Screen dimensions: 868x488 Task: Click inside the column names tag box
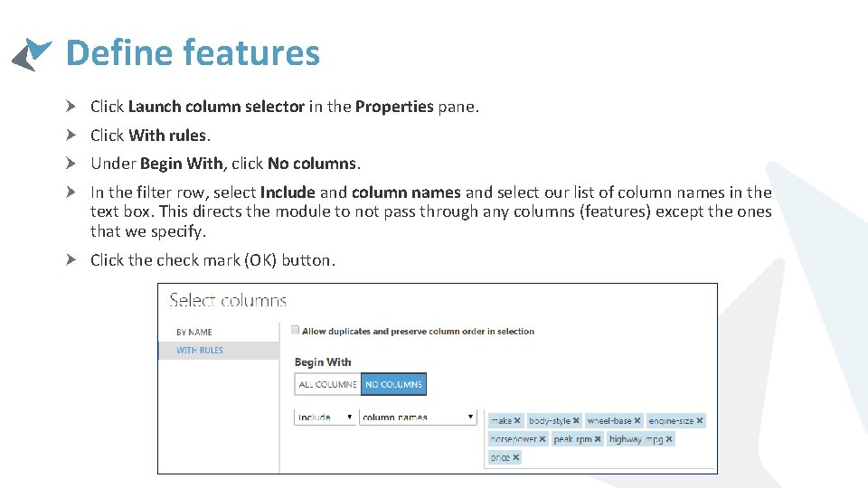click(633, 457)
